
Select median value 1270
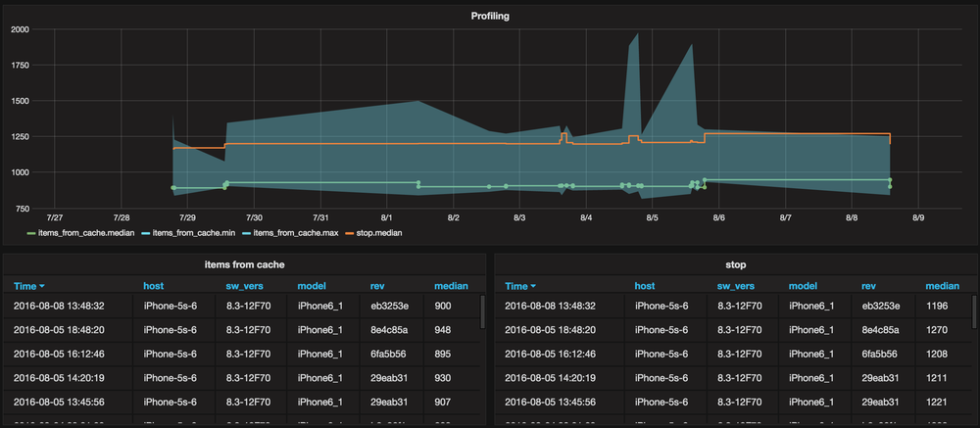click(x=937, y=330)
